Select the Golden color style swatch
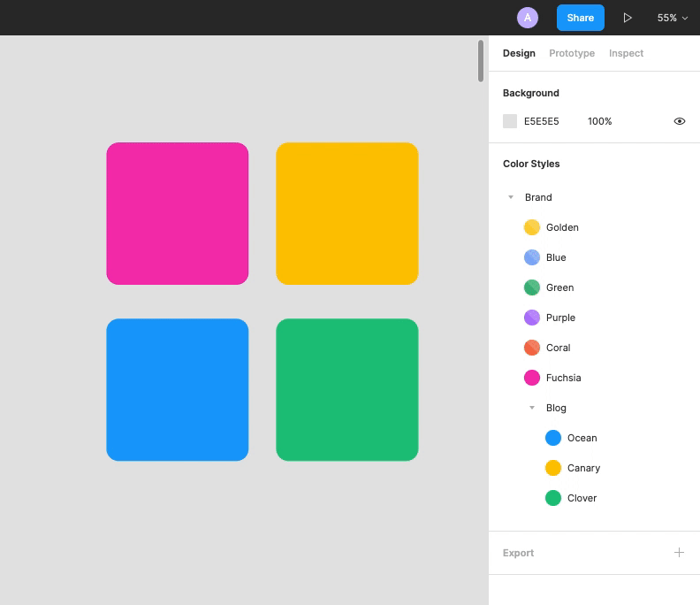700x605 pixels. tap(532, 227)
